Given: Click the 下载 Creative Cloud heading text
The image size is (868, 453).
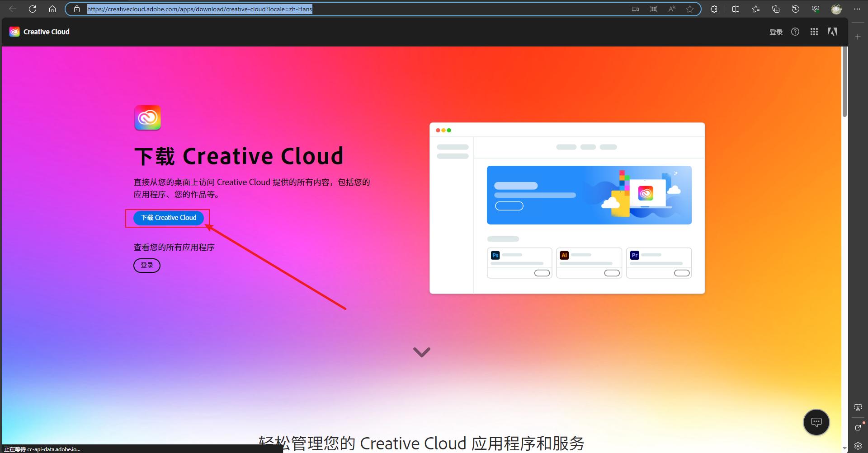Looking at the screenshot, I should pos(239,156).
